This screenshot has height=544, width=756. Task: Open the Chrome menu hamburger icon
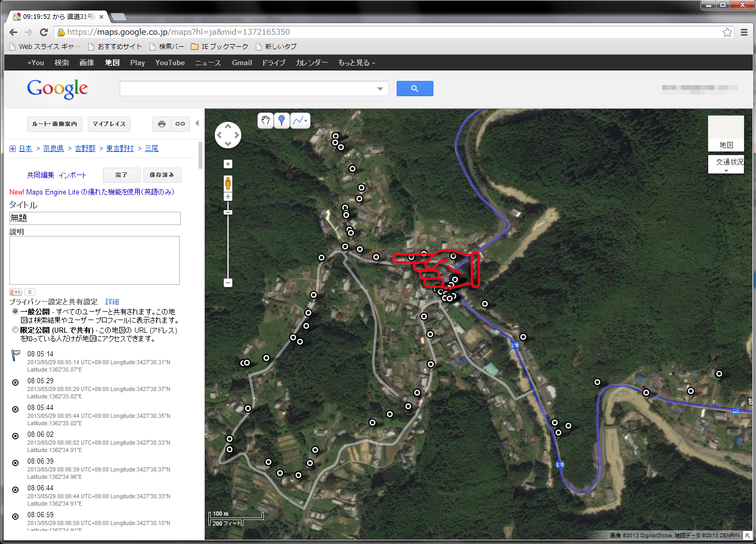tap(744, 32)
